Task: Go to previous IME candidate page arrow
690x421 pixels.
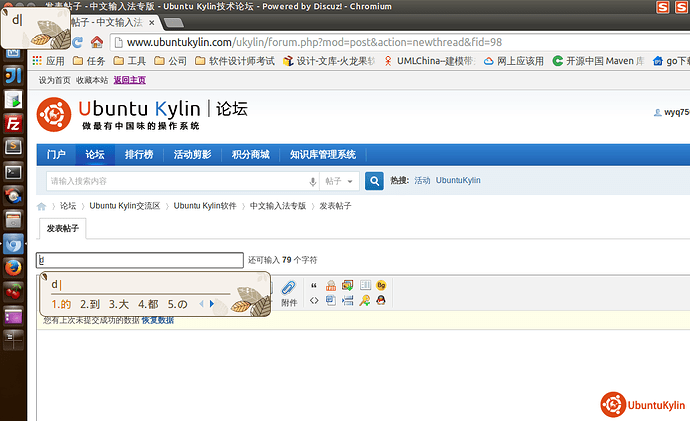Action: [202, 304]
